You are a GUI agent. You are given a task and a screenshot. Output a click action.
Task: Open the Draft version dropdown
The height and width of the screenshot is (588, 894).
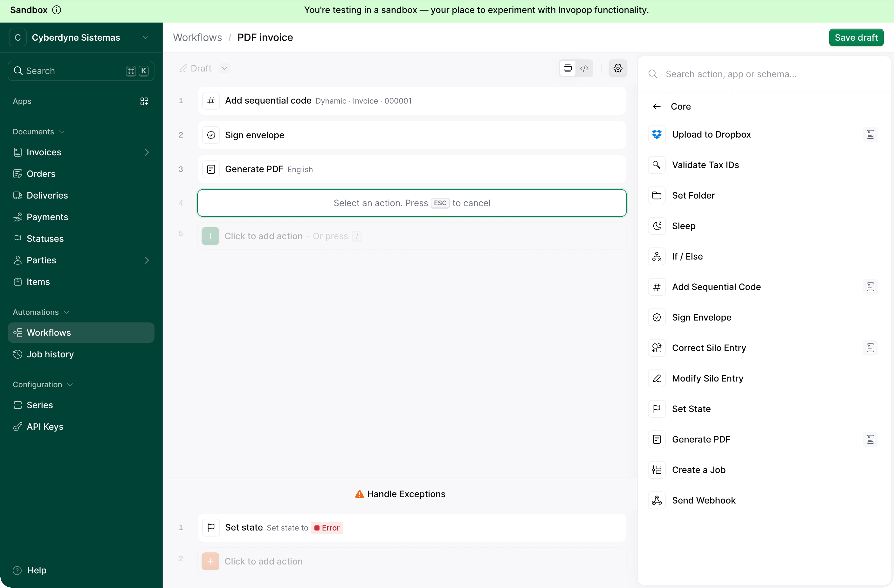click(x=224, y=68)
